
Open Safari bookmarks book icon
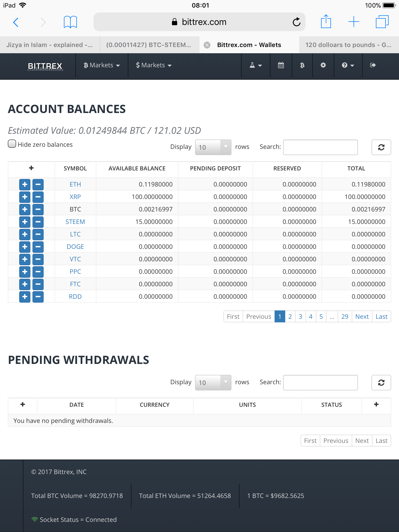(x=70, y=22)
